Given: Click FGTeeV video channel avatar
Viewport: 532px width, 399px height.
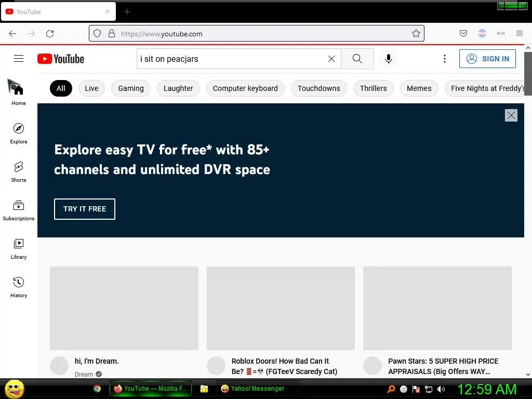Looking at the screenshot, I should pos(216,366).
